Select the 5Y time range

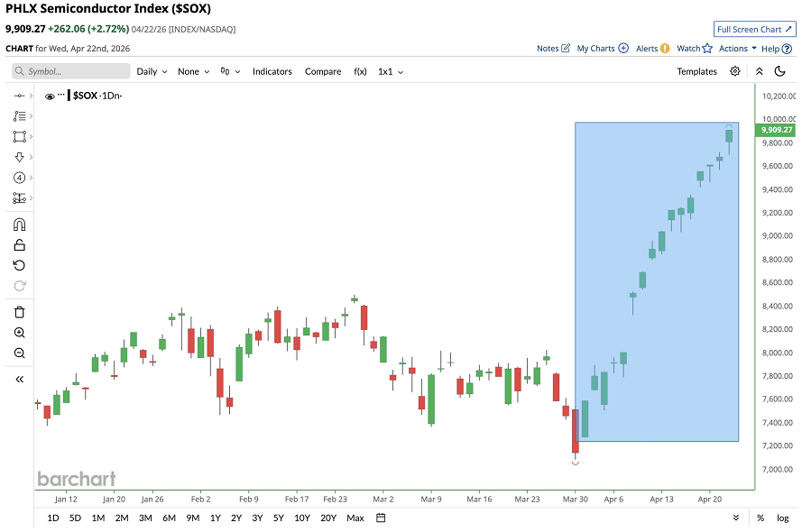pos(278,518)
